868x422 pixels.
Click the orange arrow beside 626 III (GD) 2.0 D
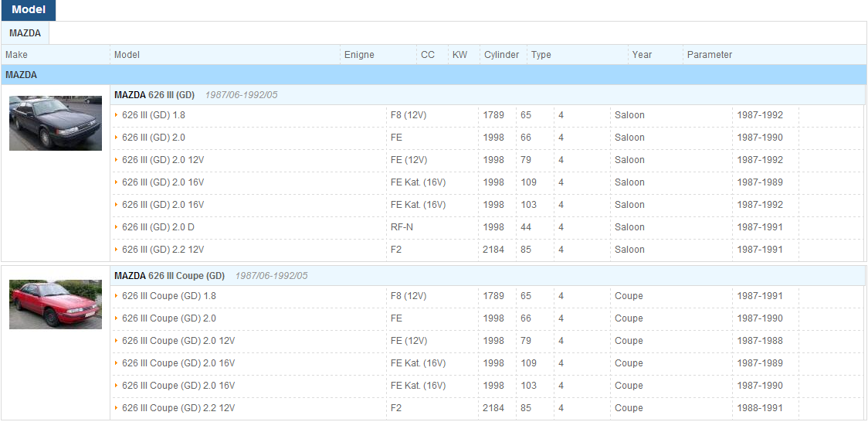(x=117, y=227)
